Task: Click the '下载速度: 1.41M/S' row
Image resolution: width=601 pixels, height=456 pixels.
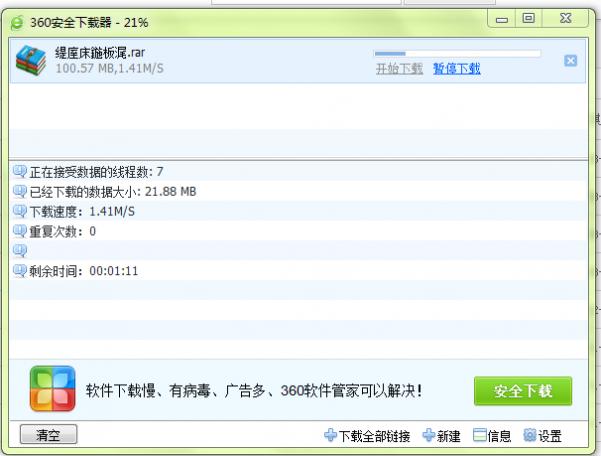Action: pos(299,211)
